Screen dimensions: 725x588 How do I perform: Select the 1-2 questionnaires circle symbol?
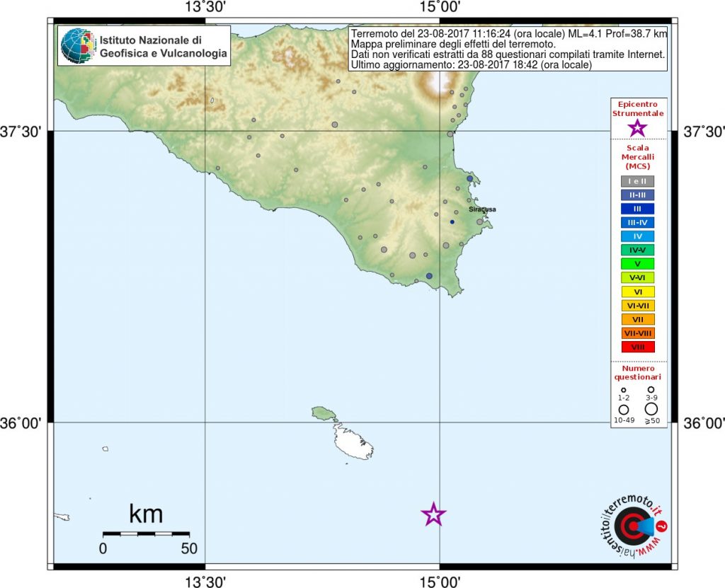coord(624,390)
